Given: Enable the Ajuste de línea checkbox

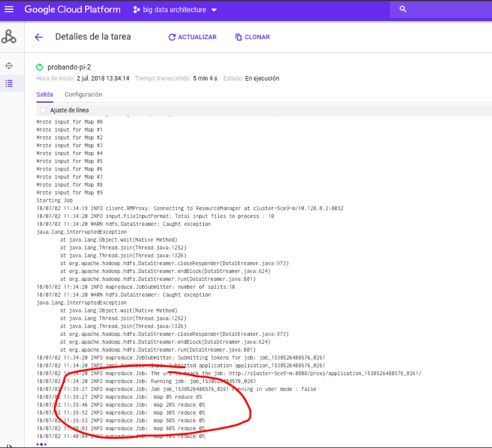Looking at the screenshot, I should tap(44, 110).
